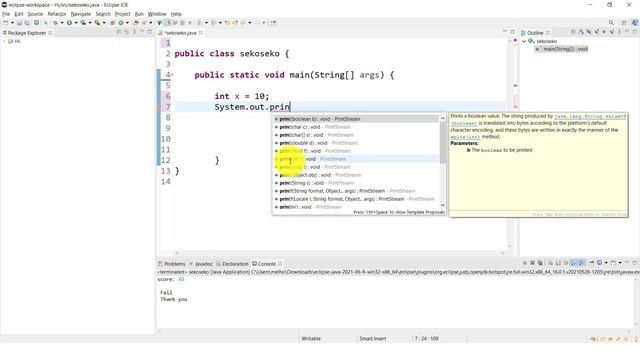The height and width of the screenshot is (360, 640).
Task: Choose print(char[] s) proposal
Action: click(356, 135)
